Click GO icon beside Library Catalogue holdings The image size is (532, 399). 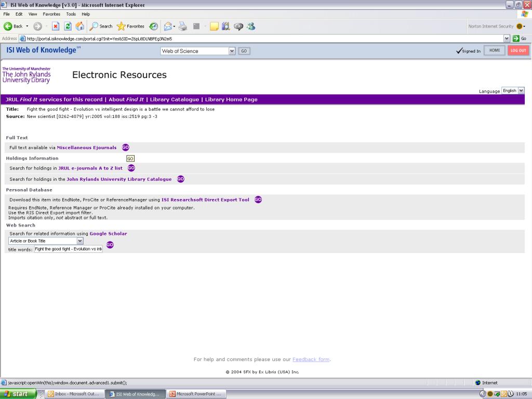point(181,179)
